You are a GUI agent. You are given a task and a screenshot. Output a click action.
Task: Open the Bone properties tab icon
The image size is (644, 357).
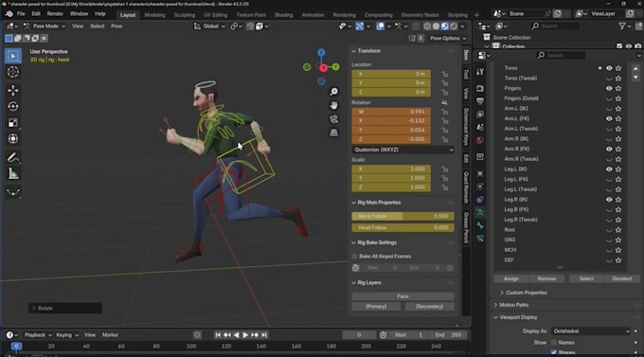pyautogui.click(x=480, y=225)
